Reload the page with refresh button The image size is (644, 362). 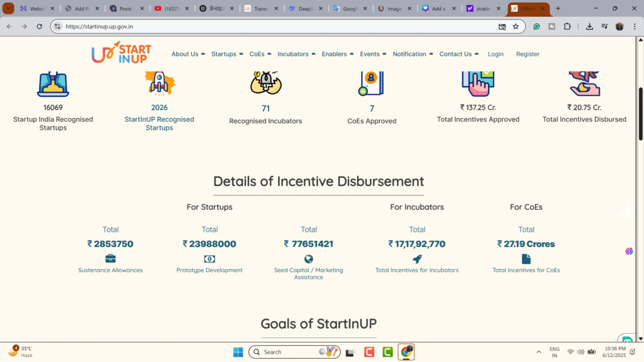[x=40, y=26]
